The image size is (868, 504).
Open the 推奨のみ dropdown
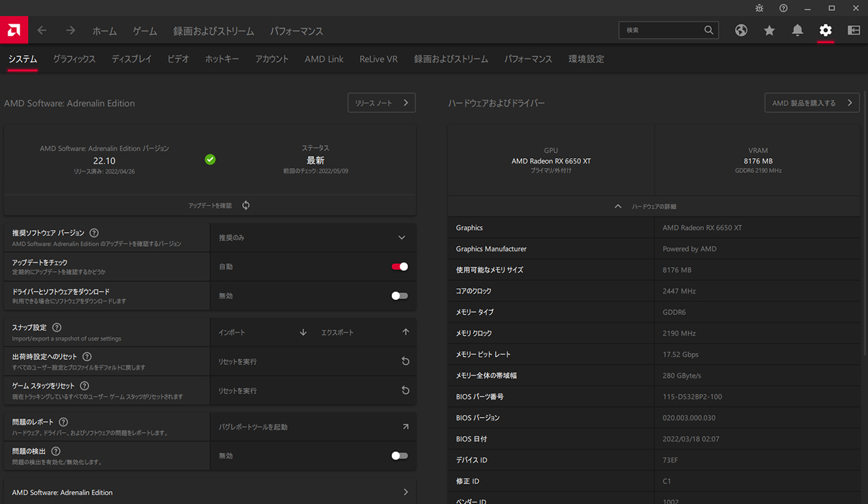pyautogui.click(x=313, y=237)
